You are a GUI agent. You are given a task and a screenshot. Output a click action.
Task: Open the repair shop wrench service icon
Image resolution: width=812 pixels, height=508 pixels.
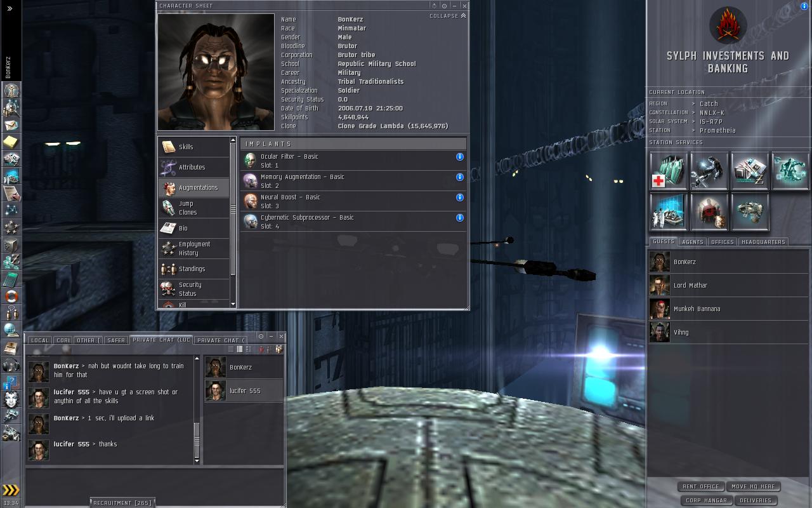pos(709,170)
